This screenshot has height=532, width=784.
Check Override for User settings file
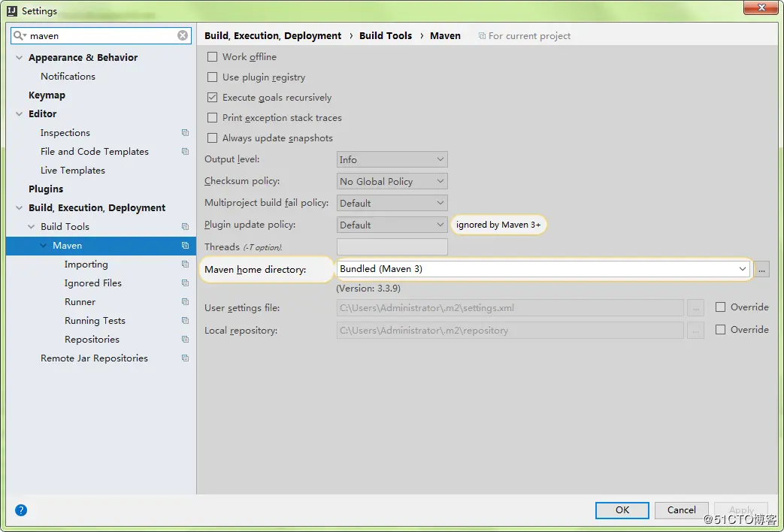[x=721, y=307]
